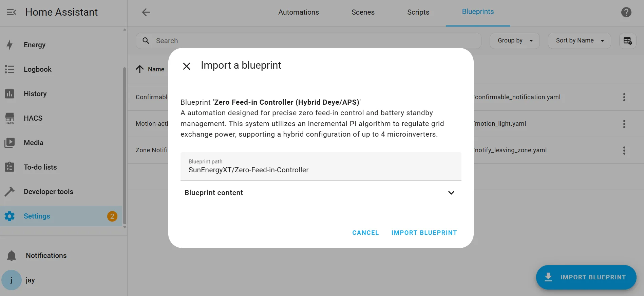Open the Group by dropdown

click(x=514, y=41)
